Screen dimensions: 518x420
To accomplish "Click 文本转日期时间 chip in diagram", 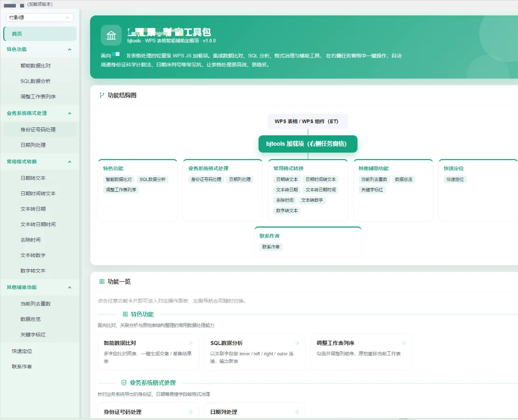I will tap(321, 189).
